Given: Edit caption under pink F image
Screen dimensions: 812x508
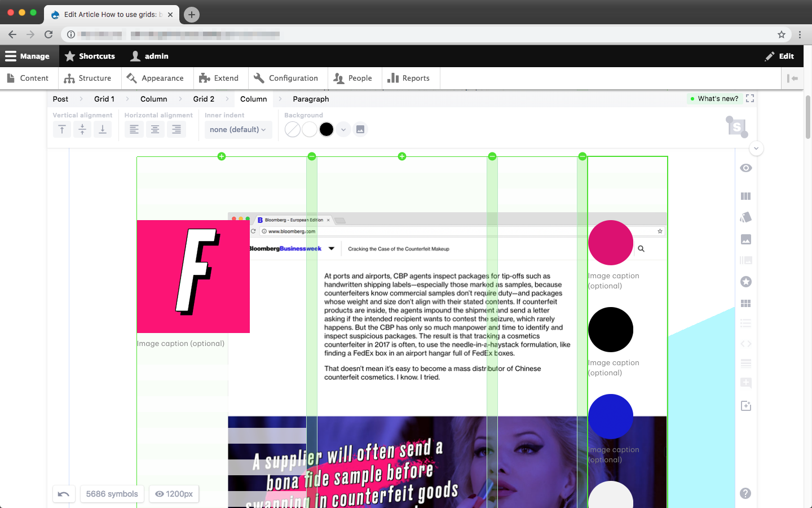Looking at the screenshot, I should (x=180, y=343).
